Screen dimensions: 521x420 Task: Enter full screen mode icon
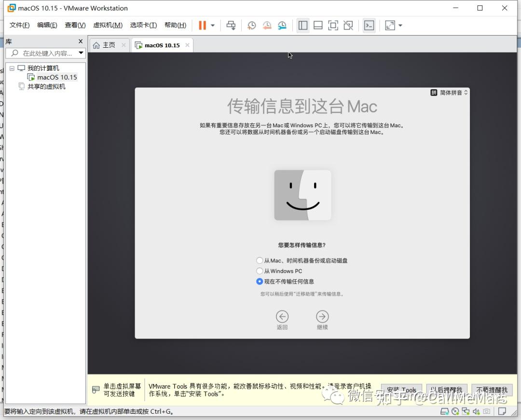(333, 25)
